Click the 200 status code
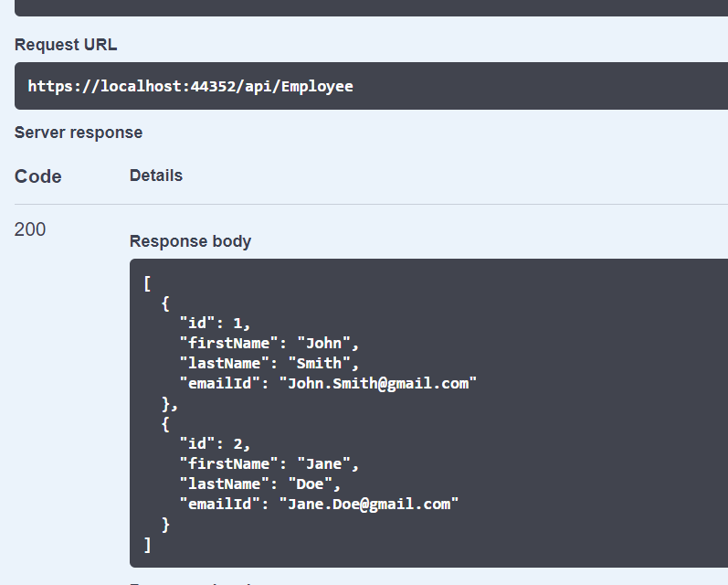728x585 pixels. (x=30, y=229)
